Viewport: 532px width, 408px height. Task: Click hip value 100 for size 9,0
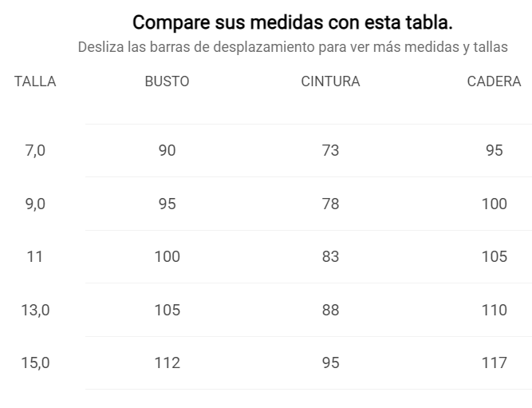point(494,204)
